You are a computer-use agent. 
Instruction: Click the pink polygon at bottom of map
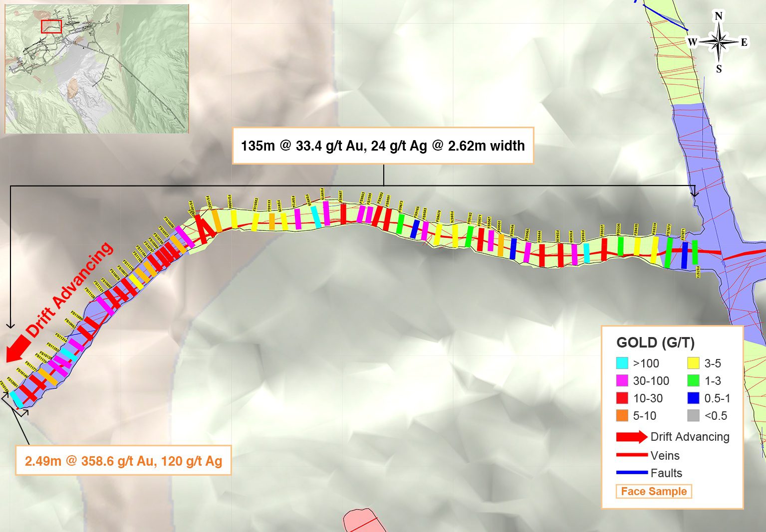coord(362,521)
